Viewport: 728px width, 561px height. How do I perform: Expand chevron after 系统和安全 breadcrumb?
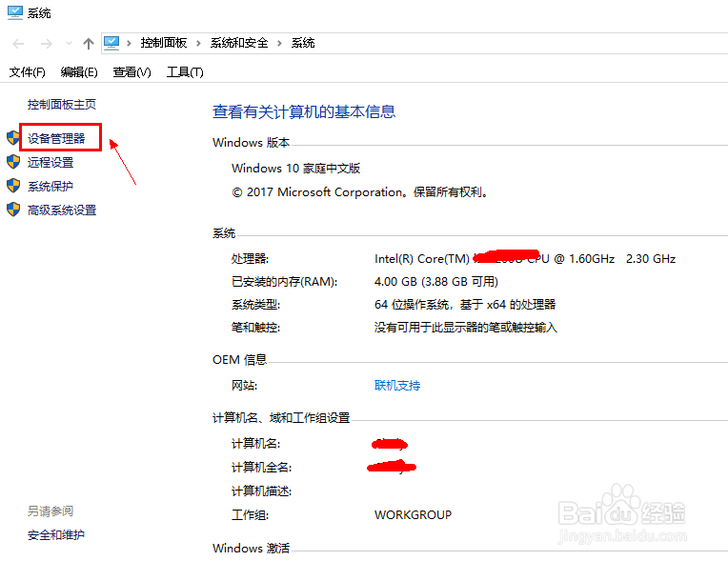click(279, 43)
